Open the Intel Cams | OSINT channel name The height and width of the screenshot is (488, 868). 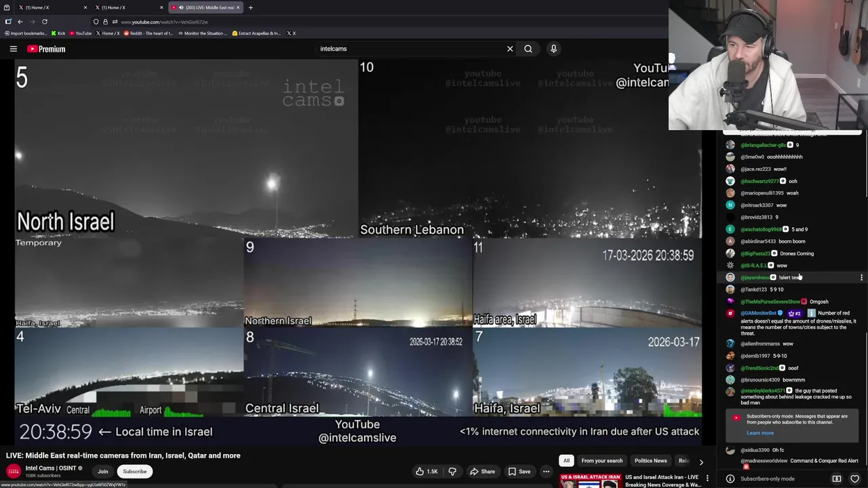click(51, 468)
